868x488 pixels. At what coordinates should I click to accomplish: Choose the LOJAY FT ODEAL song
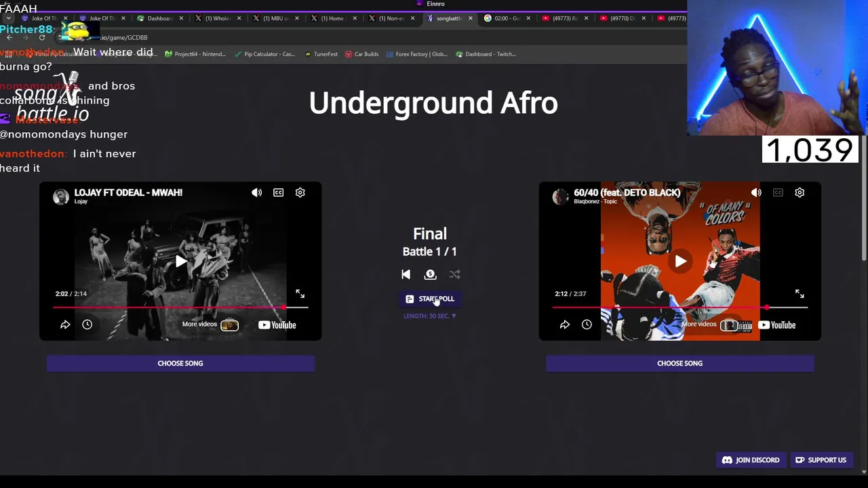[x=180, y=363]
